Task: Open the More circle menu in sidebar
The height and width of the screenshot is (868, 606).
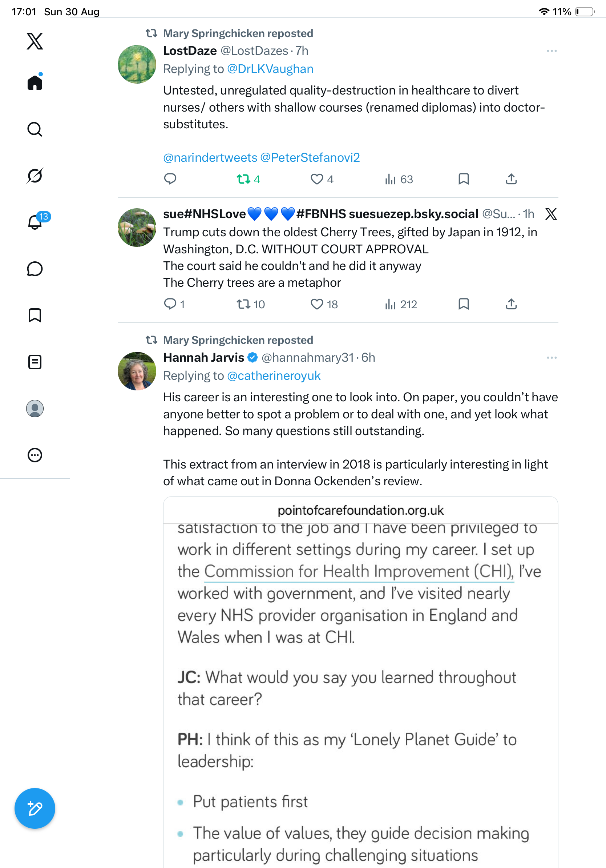Action: tap(35, 455)
